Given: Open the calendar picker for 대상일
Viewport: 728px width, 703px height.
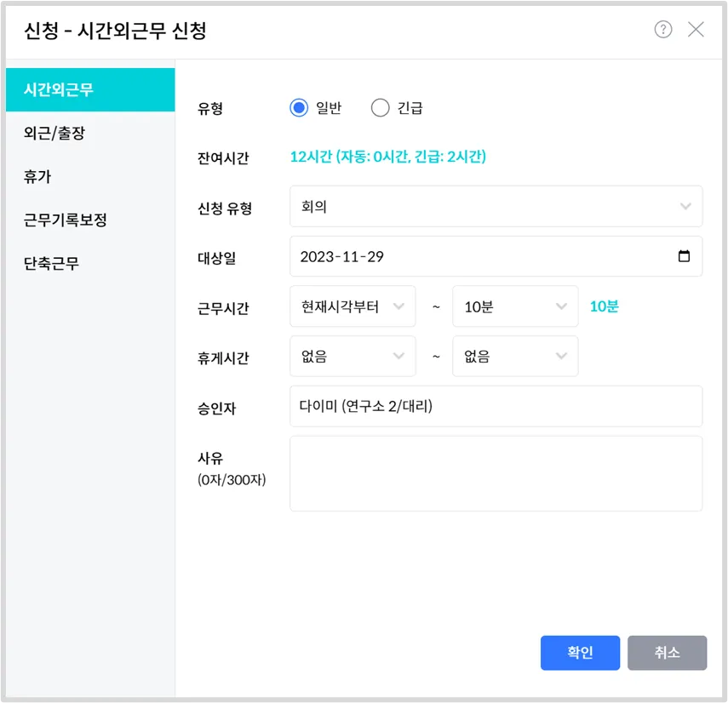Looking at the screenshot, I should [684, 256].
